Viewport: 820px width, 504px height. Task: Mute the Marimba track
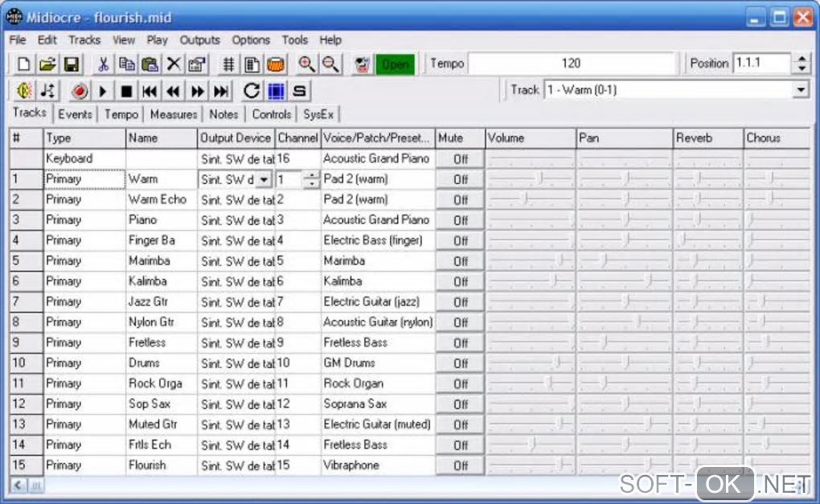tap(460, 261)
